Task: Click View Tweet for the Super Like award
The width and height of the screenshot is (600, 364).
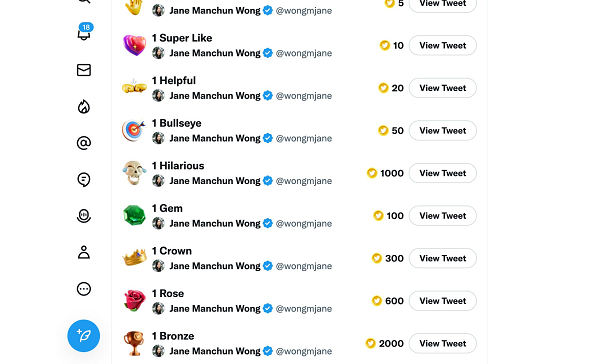Action: pos(443,46)
